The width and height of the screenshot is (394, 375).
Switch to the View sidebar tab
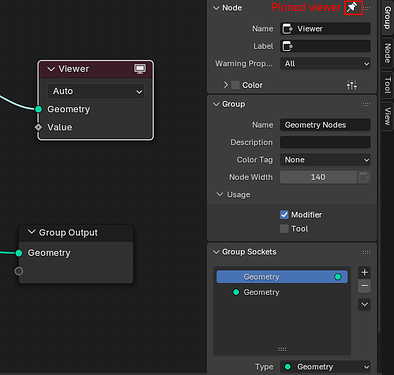[387, 116]
